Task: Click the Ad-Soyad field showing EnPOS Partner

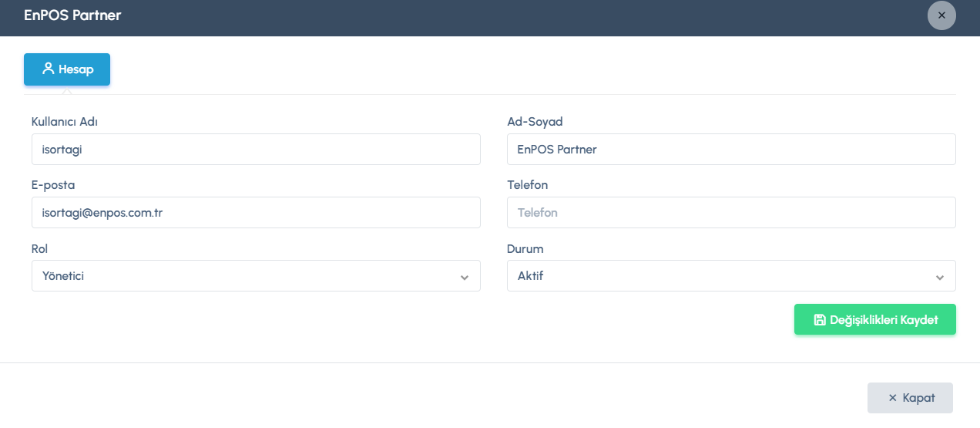Action: click(730, 150)
